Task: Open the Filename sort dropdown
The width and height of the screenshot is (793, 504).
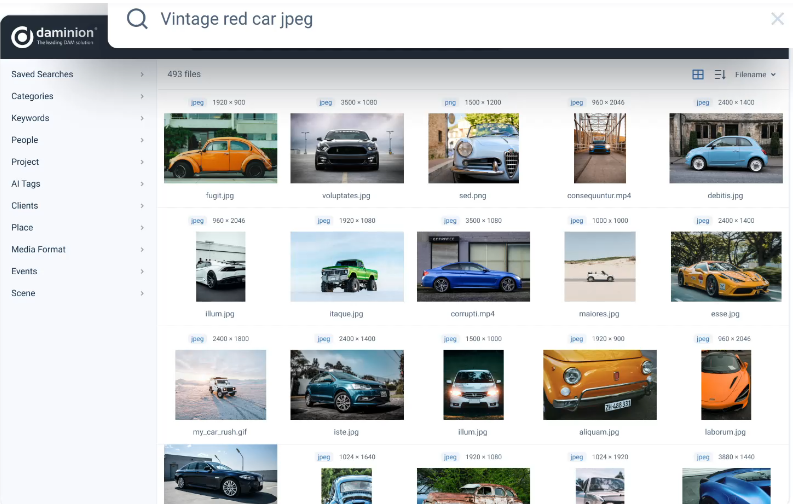Action: coord(755,74)
